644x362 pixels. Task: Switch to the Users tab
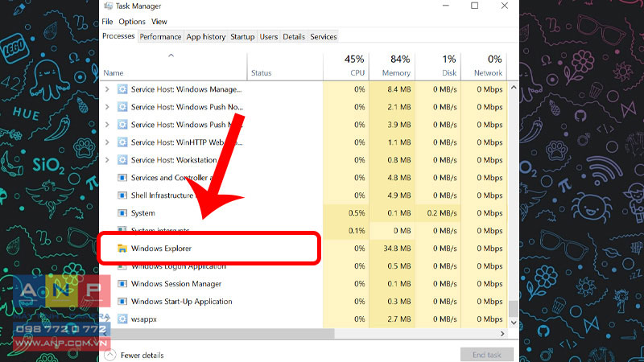point(269,36)
